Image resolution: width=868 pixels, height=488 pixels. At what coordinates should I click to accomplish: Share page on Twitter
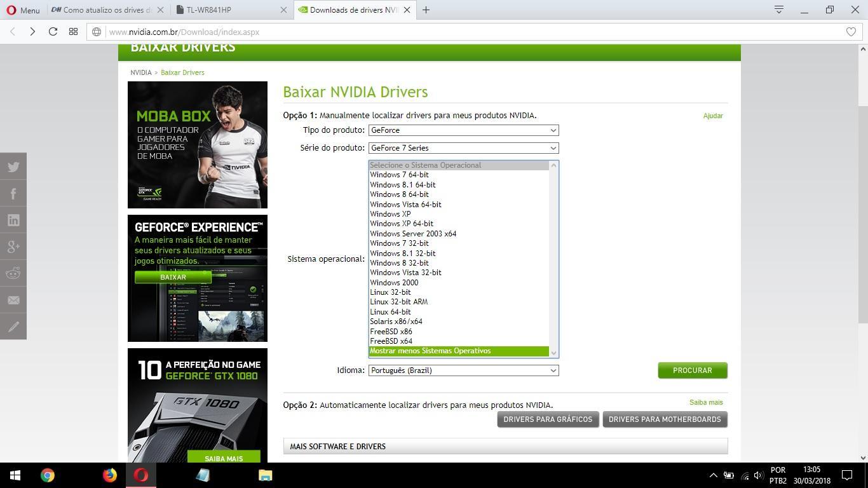point(13,167)
